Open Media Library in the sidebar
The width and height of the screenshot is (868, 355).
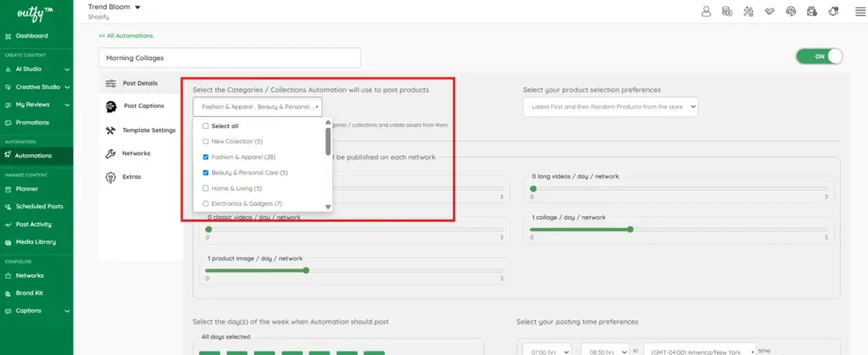[36, 241]
